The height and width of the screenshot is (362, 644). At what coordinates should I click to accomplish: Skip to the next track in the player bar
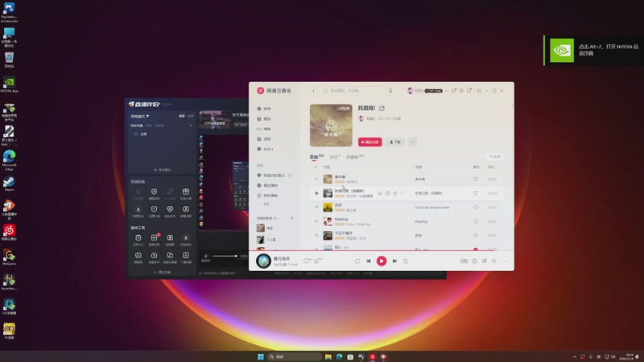[394, 261]
